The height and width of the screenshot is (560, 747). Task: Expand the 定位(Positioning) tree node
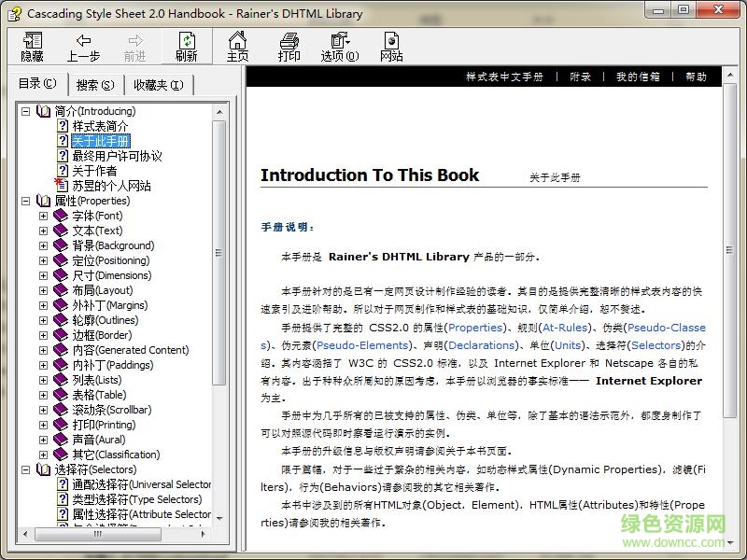click(43, 260)
